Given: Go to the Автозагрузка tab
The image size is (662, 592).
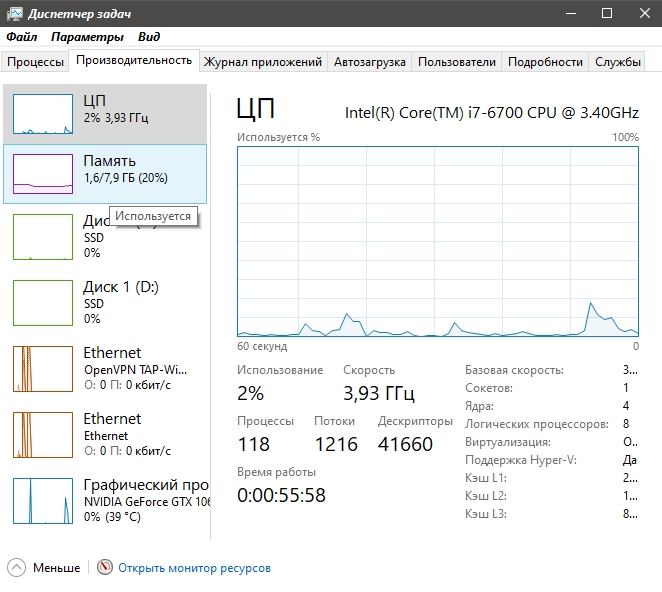Looking at the screenshot, I should click(x=369, y=62).
